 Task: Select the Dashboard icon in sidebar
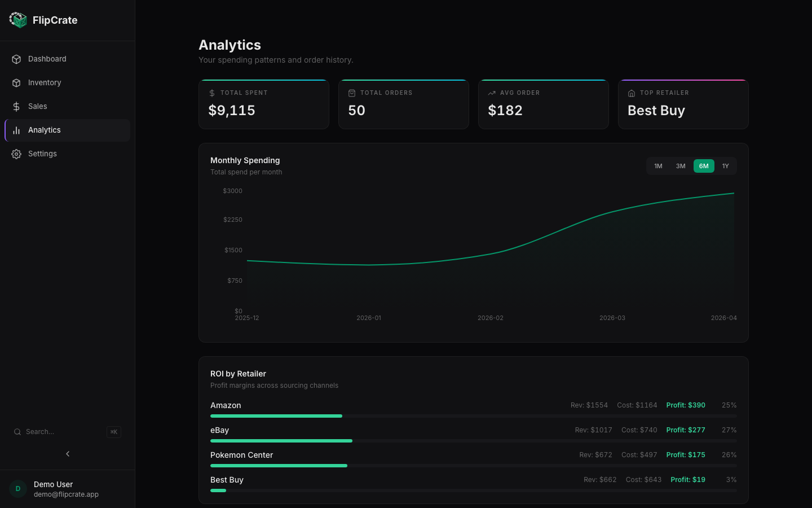tap(16, 59)
